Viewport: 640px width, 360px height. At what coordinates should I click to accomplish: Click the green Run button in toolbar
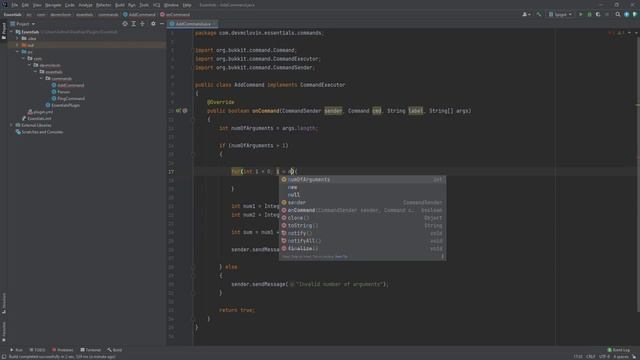tap(581, 14)
